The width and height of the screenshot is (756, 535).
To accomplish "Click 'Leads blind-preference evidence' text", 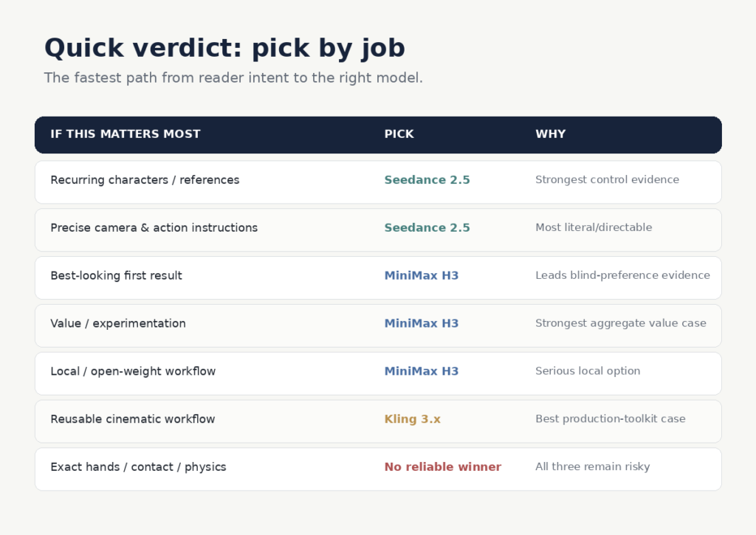I will (622, 275).
